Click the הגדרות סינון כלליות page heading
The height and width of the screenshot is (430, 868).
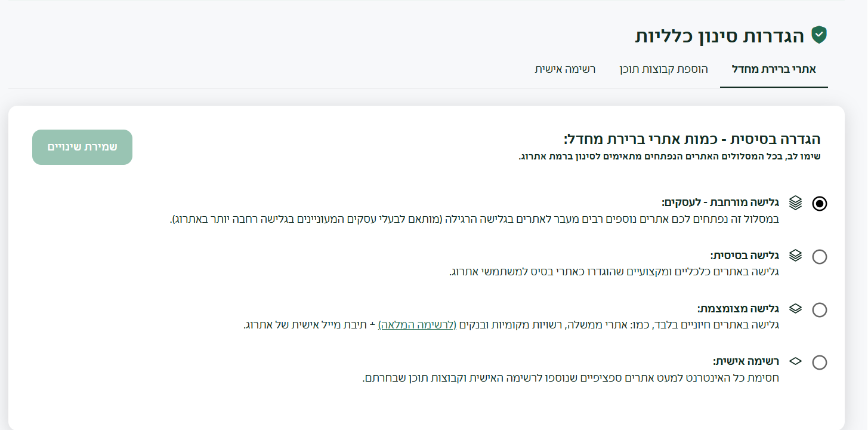[719, 36]
